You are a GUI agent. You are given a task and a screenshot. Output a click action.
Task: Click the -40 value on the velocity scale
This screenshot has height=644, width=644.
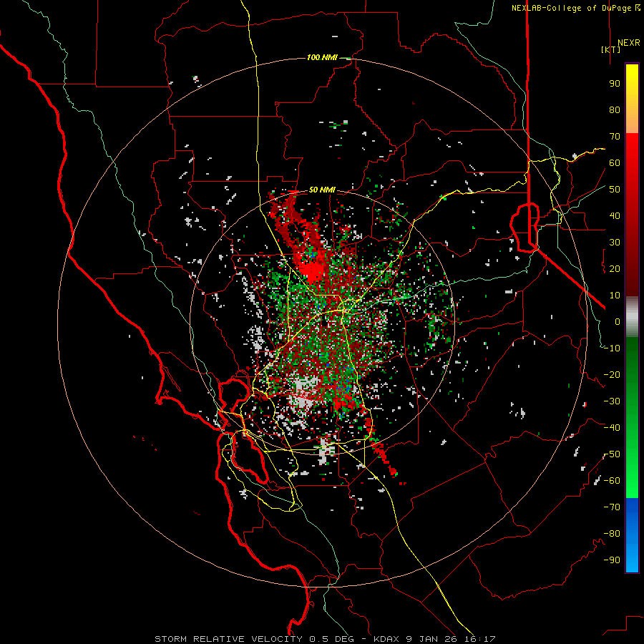pyautogui.click(x=612, y=428)
